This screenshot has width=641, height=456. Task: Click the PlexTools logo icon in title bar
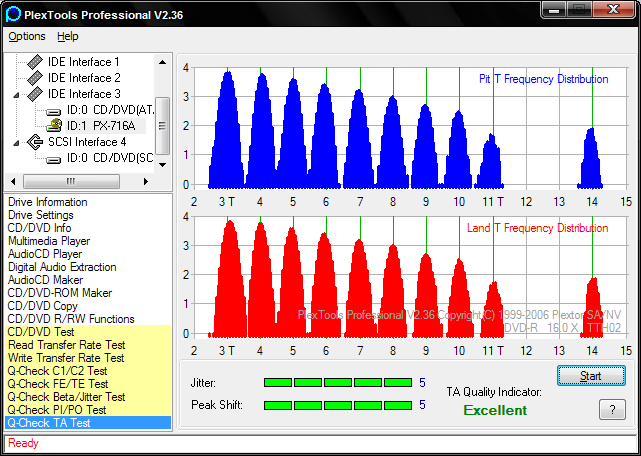[13, 15]
